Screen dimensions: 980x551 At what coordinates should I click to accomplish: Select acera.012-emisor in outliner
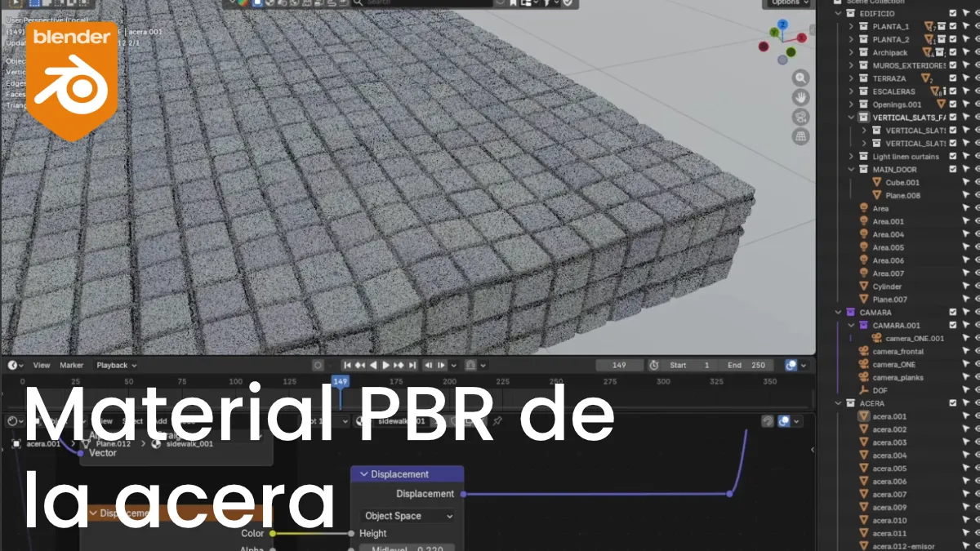(903, 546)
